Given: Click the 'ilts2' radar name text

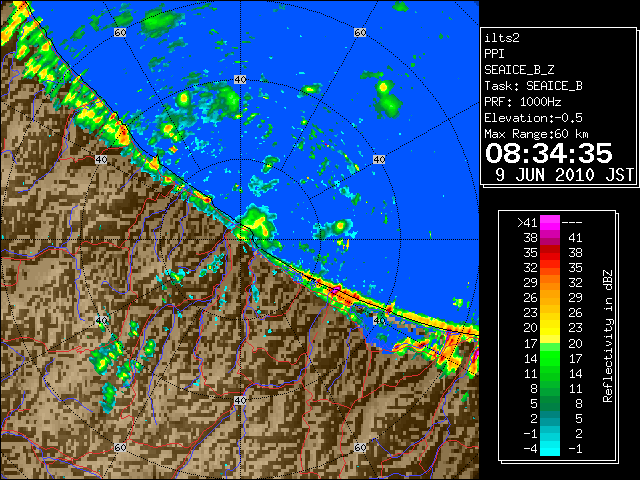Looking at the screenshot, I should (x=502, y=38).
